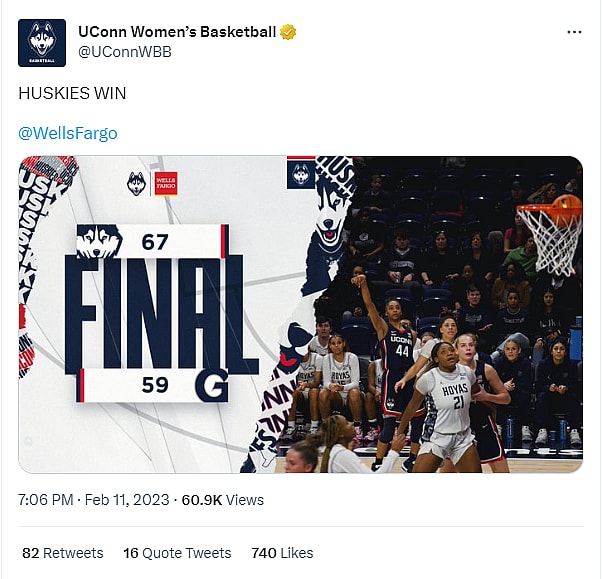Click the 60.9K Views count

[x=223, y=500]
